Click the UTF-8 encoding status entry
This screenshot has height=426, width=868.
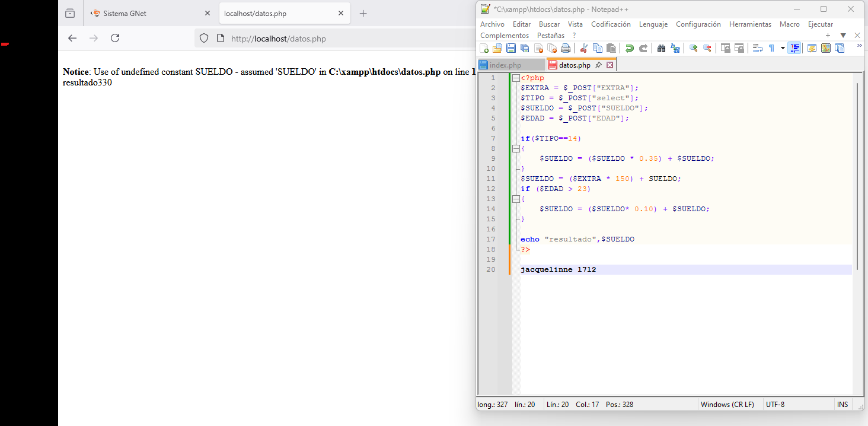775,405
